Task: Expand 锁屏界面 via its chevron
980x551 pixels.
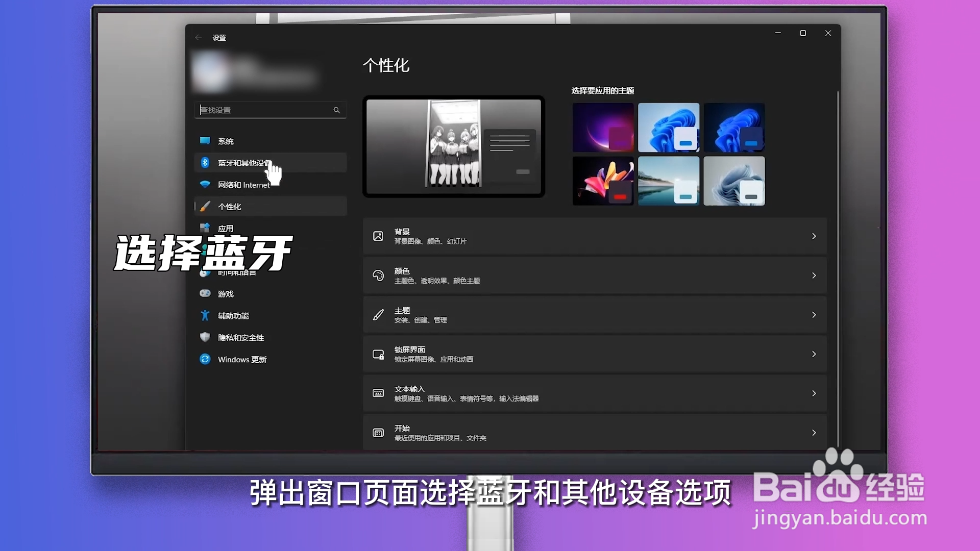Action: tap(814, 354)
